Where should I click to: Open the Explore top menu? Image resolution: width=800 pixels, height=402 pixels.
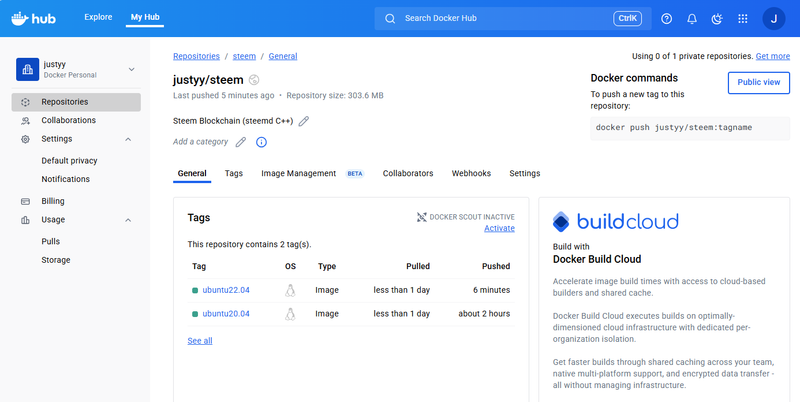[x=98, y=17]
